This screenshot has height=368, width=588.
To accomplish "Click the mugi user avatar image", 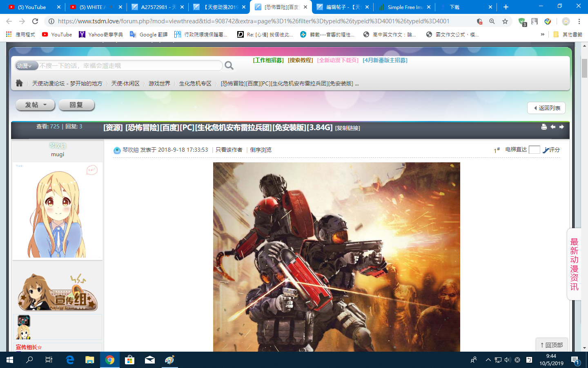I will 58,211.
